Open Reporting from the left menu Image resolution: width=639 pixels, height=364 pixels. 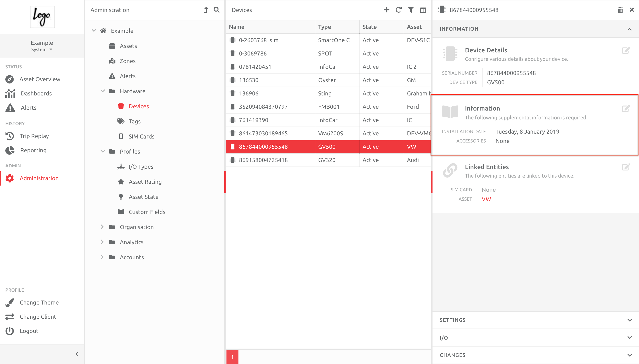coord(33,150)
